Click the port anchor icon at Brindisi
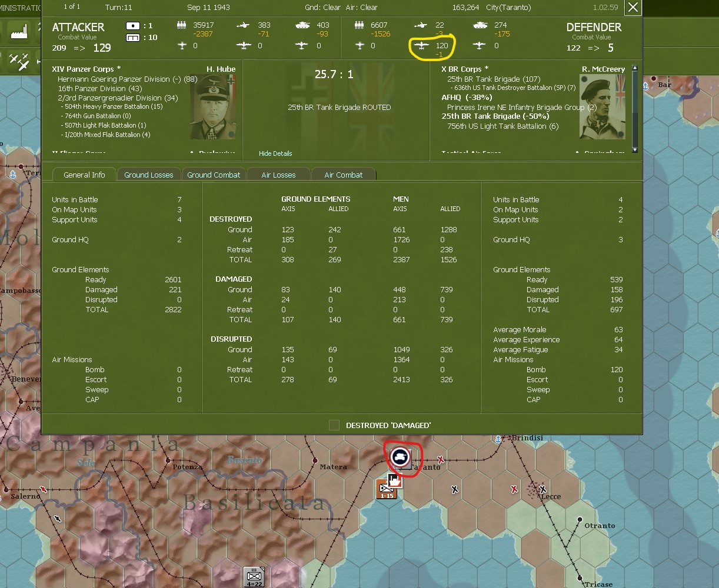The width and height of the screenshot is (719, 588). pyautogui.click(x=499, y=439)
